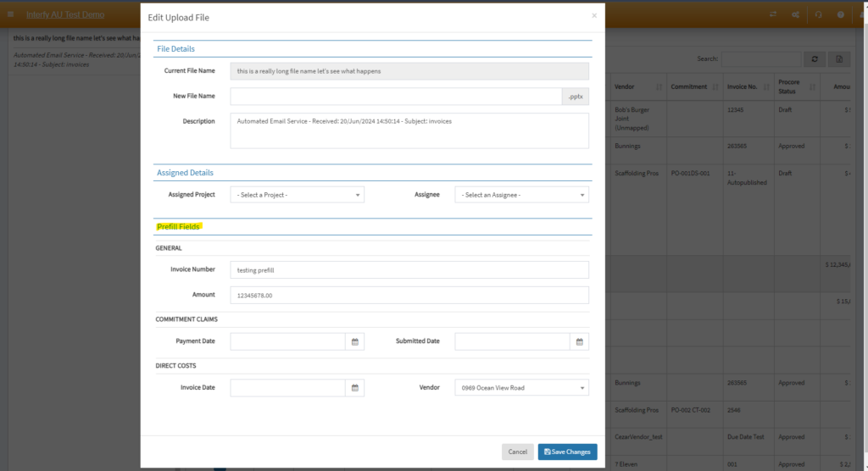Viewport: 868px width, 471px height.
Task: Open the Interfy AU Test Demo link
Action: pyautogui.click(x=65, y=15)
